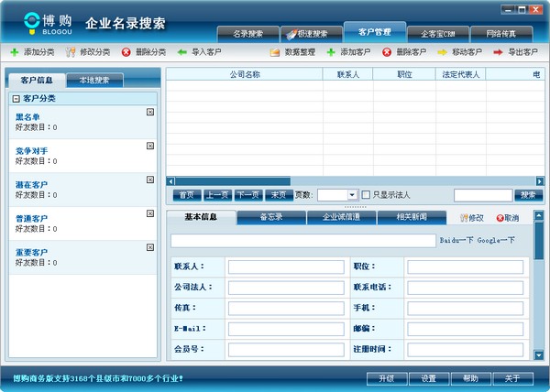550x392 pixels.
Task: Click the green plus 添加分类 icon
Action: point(15,52)
